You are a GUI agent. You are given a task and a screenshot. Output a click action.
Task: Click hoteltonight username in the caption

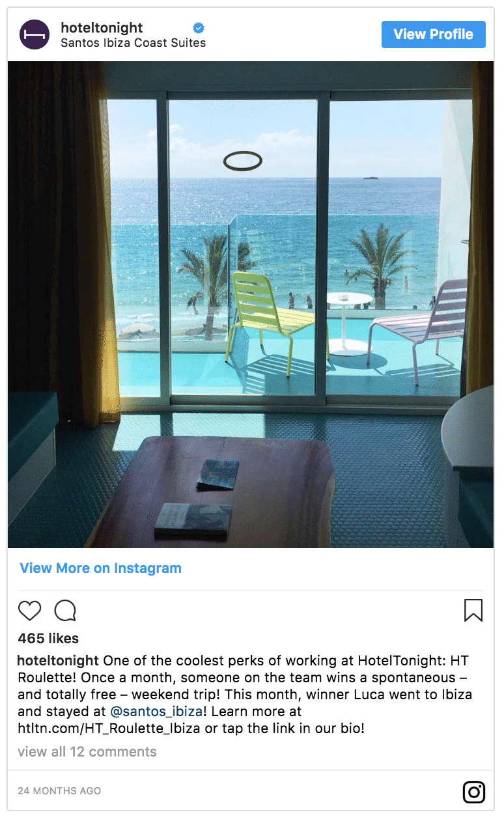pyautogui.click(x=59, y=660)
